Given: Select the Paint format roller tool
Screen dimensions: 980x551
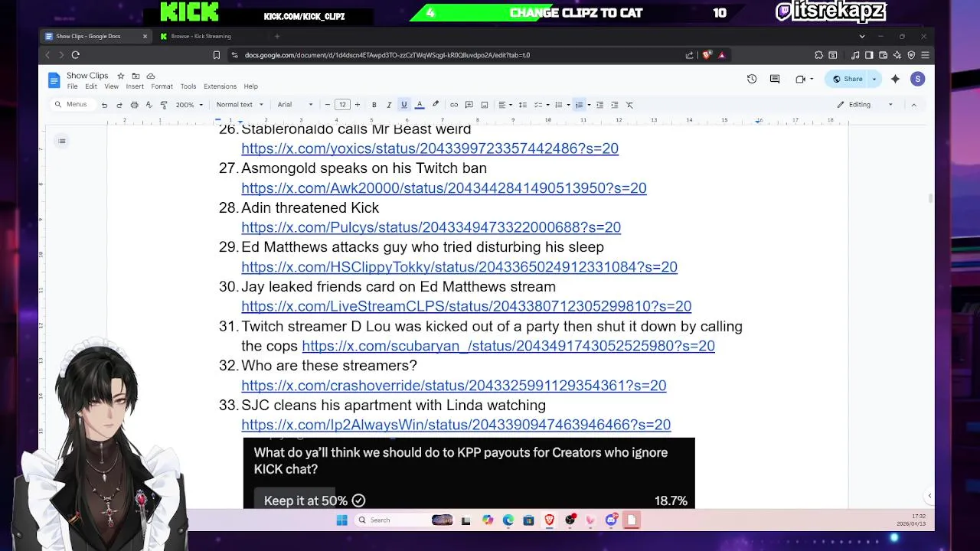Looking at the screenshot, I should (x=164, y=105).
